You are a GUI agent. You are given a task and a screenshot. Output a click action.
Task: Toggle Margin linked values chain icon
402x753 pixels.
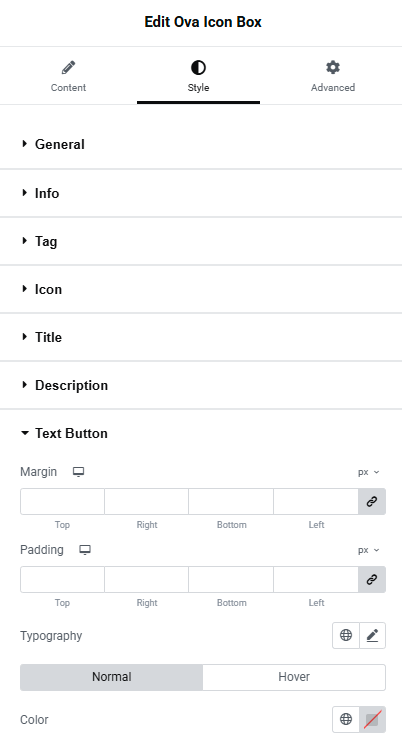(x=372, y=502)
